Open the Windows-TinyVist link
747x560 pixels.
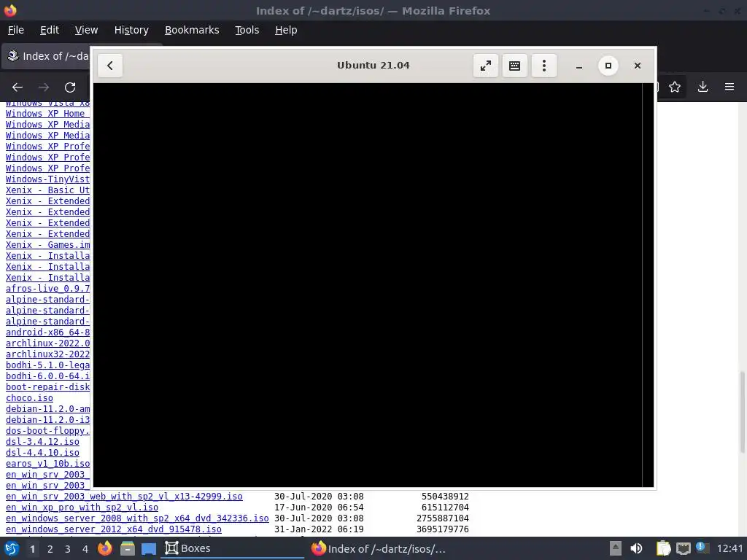point(47,179)
